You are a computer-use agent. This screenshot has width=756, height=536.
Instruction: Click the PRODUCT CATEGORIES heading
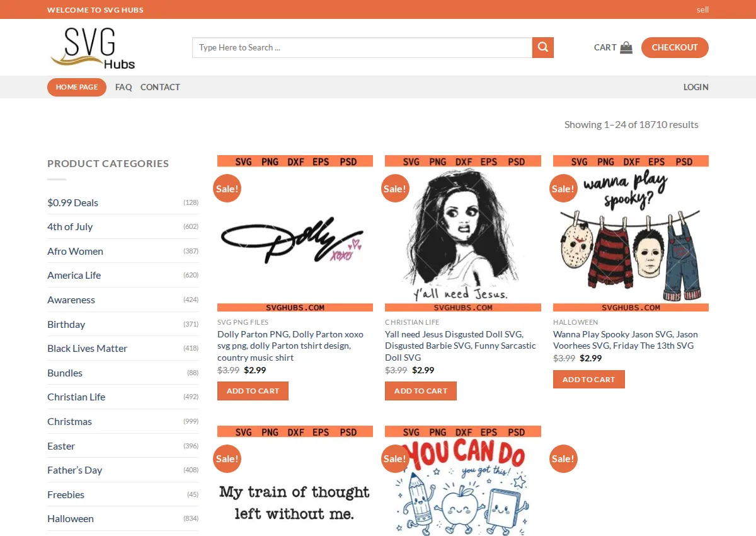108,163
